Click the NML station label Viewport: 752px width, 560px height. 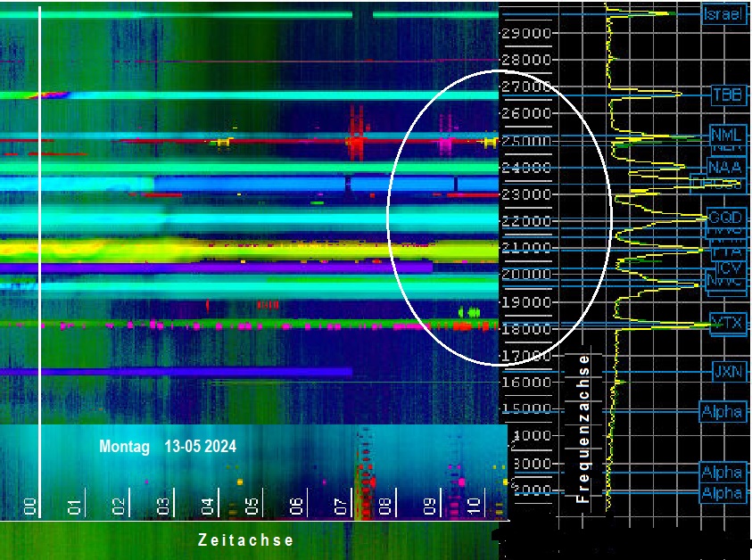[726, 135]
